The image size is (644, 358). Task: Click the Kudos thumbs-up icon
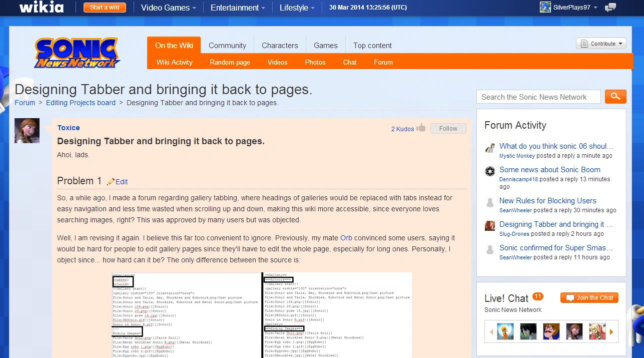pyautogui.click(x=421, y=128)
